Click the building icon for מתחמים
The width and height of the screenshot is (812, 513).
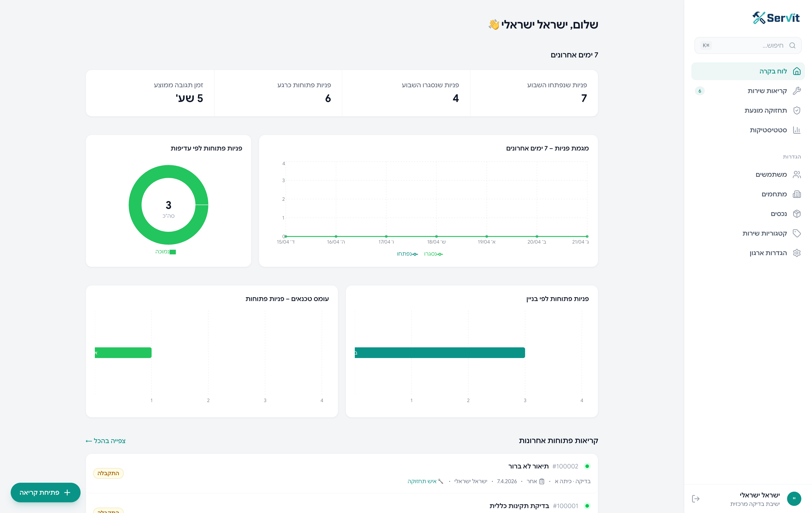click(x=796, y=194)
